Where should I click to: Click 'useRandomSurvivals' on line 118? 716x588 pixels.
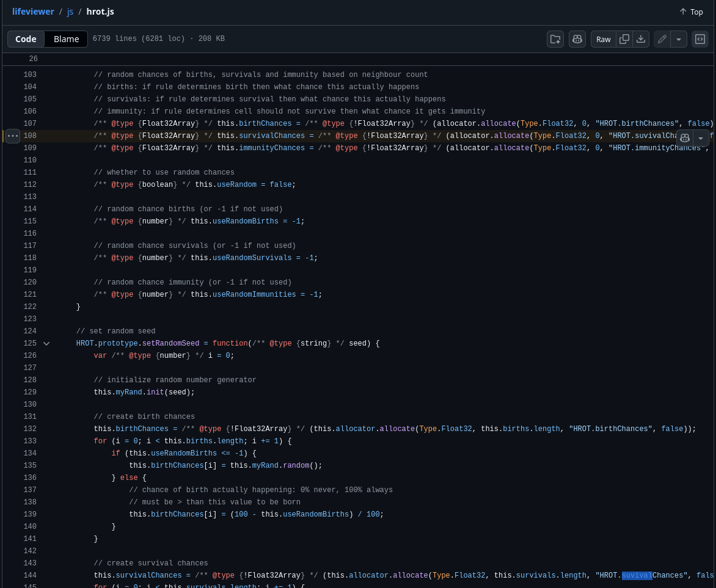click(252, 258)
